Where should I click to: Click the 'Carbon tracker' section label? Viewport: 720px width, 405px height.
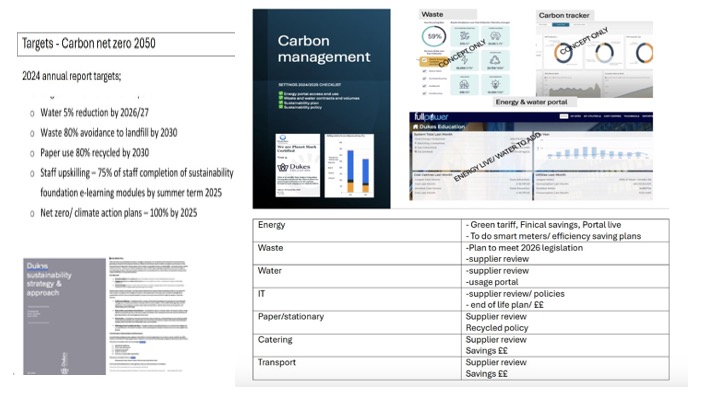564,15
